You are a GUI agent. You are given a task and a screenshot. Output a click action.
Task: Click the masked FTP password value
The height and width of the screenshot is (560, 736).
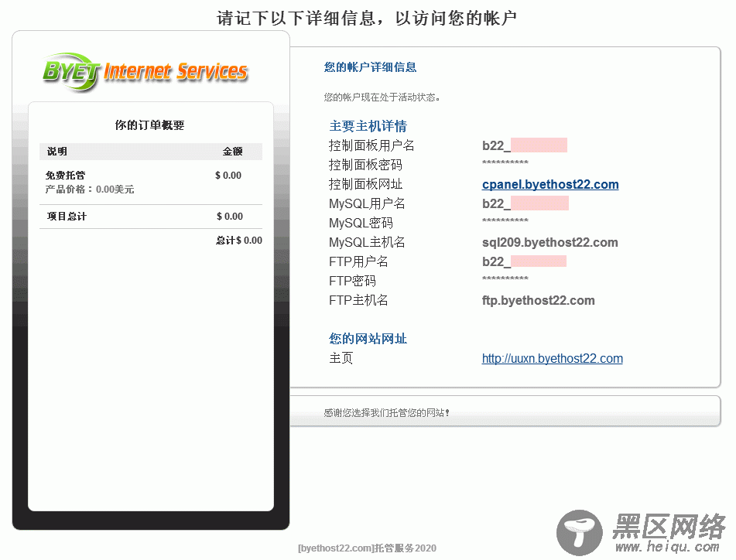coord(505,279)
